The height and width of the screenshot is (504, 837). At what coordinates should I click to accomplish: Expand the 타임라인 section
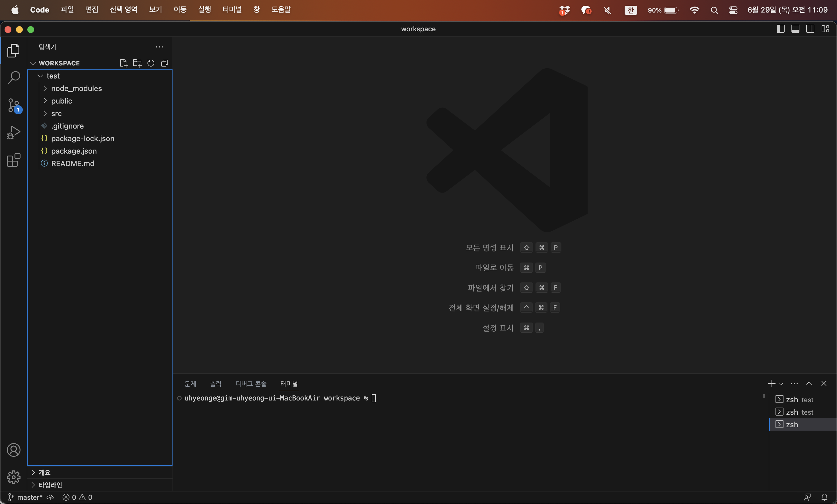point(50,485)
